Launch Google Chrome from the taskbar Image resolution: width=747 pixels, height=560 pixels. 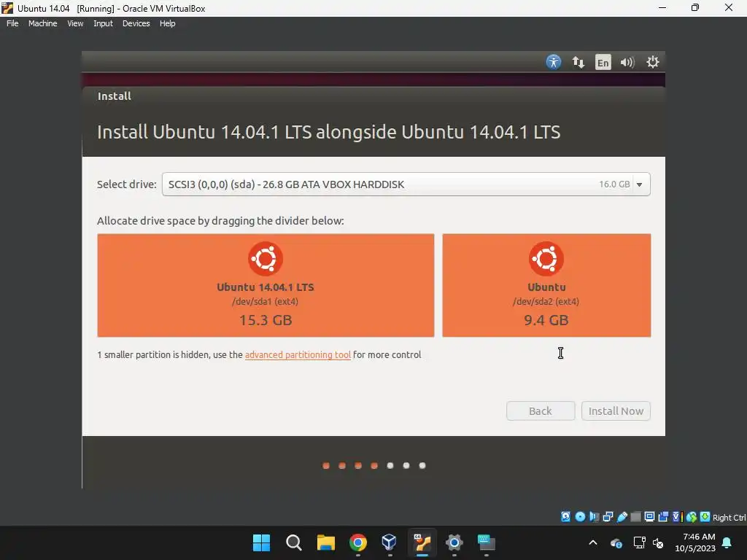pyautogui.click(x=357, y=542)
